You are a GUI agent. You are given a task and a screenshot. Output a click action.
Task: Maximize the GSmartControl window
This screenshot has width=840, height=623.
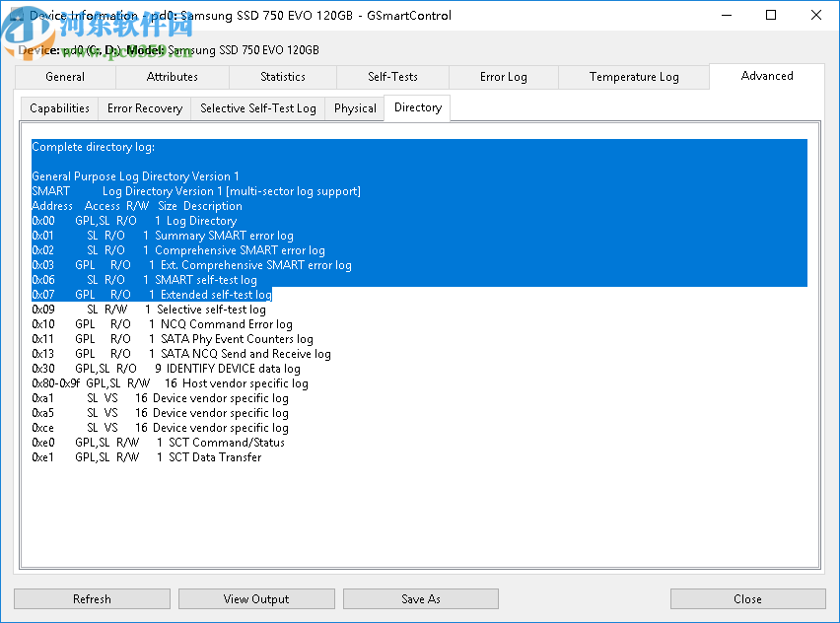pos(771,15)
